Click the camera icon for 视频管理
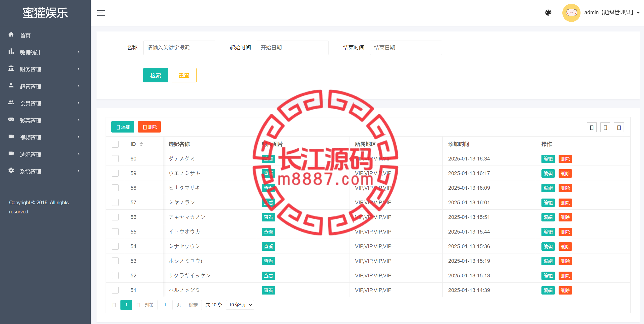This screenshot has height=324, width=644. point(11,136)
